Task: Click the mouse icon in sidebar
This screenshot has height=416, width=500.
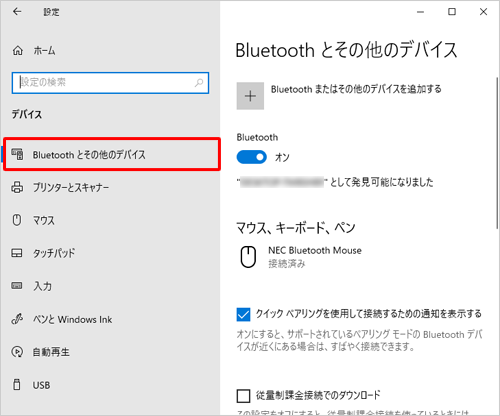Action: pyautogui.click(x=17, y=220)
